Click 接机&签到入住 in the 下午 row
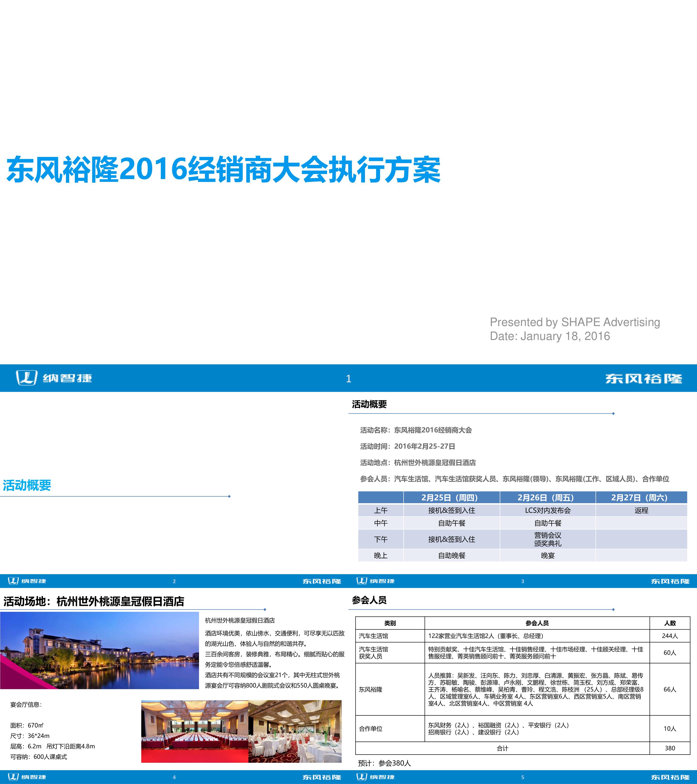Viewport: 697px width, 784px height. coord(451,539)
